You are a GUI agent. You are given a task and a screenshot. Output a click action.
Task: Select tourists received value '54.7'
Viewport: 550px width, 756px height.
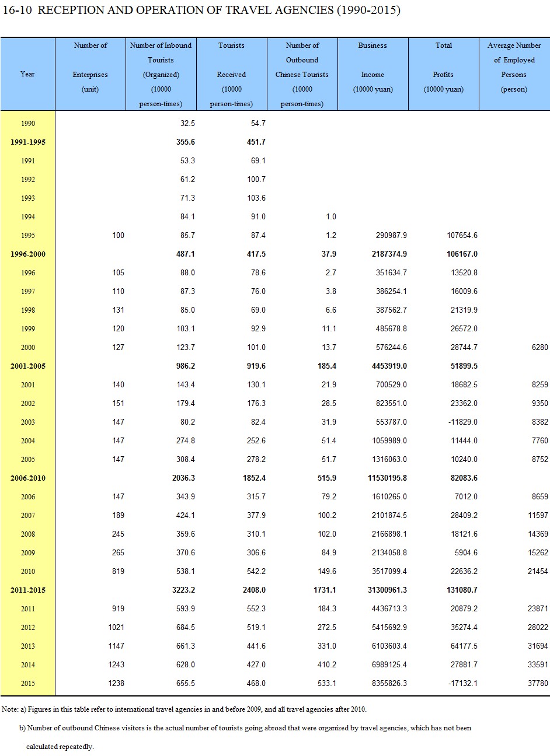pyautogui.click(x=258, y=124)
